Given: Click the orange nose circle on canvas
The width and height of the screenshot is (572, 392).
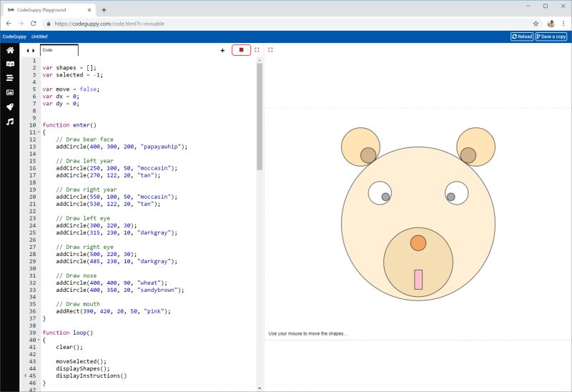Looking at the screenshot, I should (x=418, y=242).
